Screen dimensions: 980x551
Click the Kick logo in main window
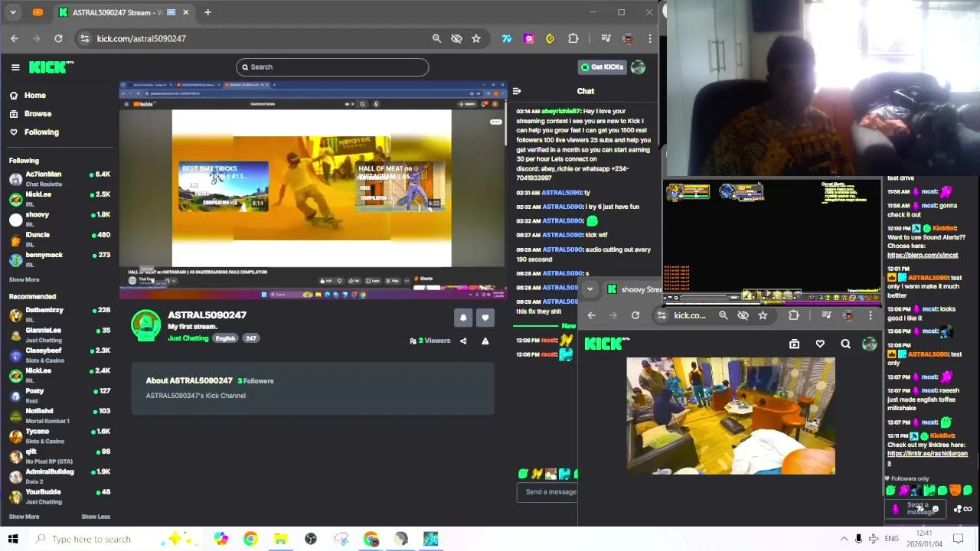(51, 67)
